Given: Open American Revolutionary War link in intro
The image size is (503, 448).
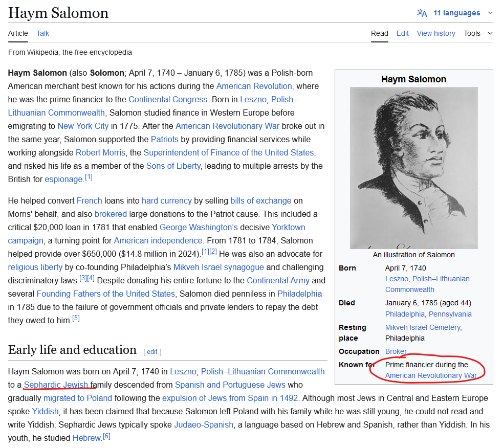Looking at the screenshot, I should pyautogui.click(x=227, y=126).
